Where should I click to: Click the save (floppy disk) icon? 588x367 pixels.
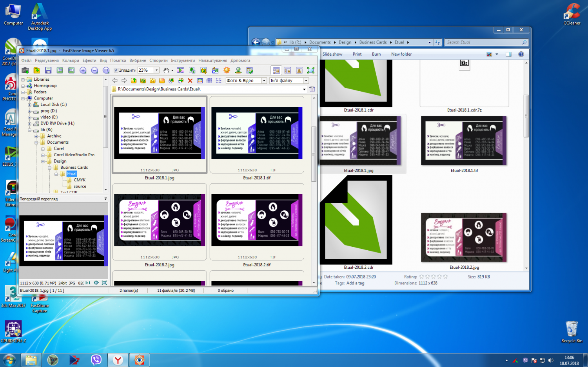point(48,71)
